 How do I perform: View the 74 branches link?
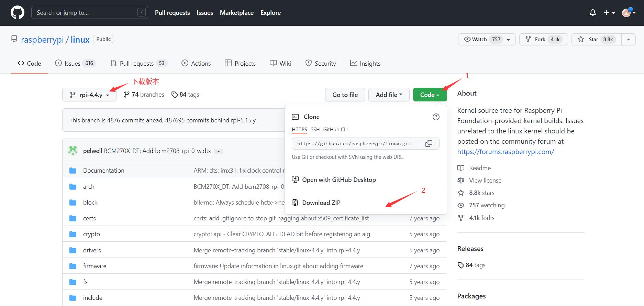144,95
